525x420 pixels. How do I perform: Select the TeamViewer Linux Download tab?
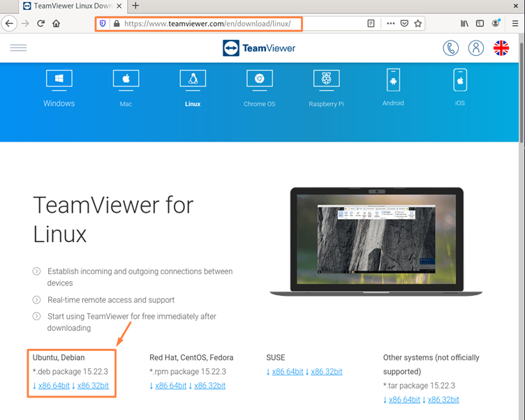(73, 6)
